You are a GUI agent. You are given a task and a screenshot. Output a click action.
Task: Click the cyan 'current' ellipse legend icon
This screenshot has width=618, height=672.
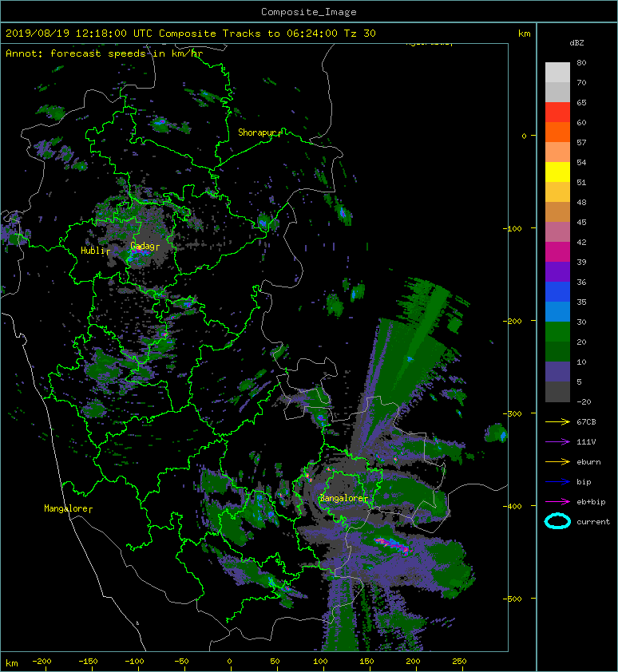click(557, 521)
